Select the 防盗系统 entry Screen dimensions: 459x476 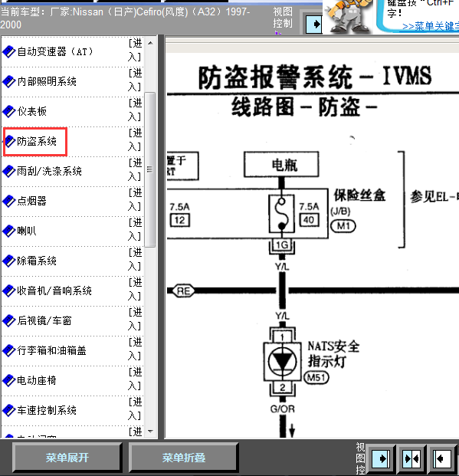point(37,141)
